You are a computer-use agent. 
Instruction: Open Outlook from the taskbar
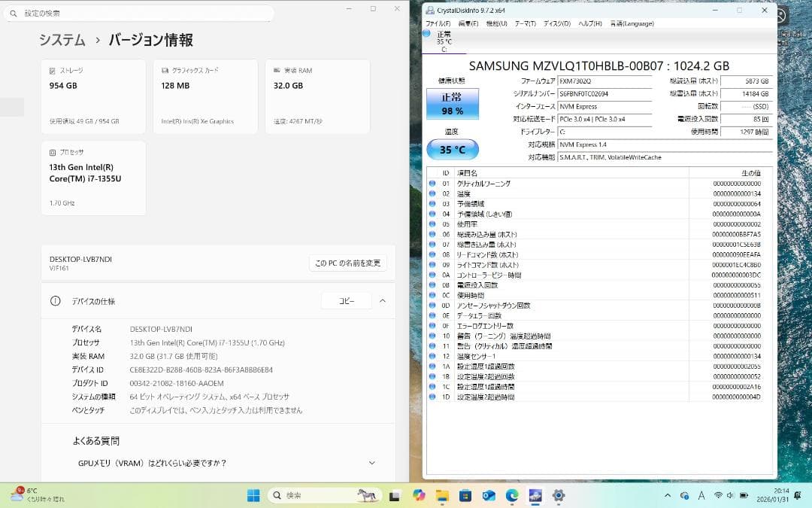click(x=489, y=495)
